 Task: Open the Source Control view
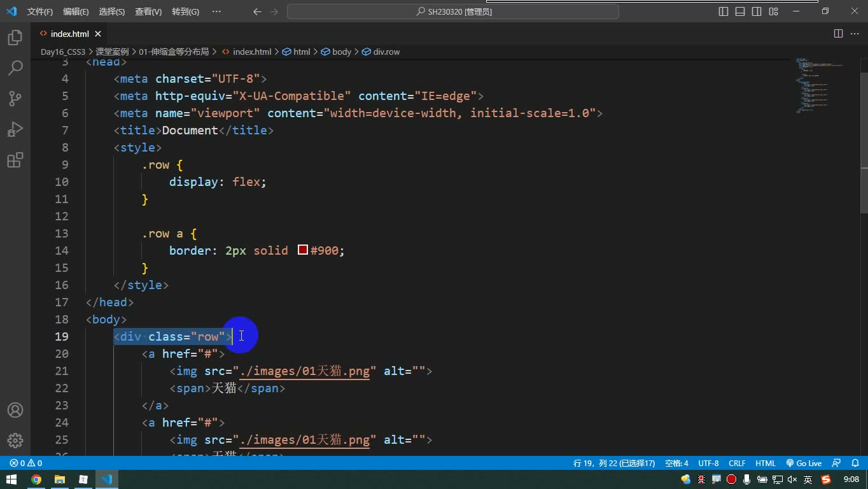coord(15,98)
